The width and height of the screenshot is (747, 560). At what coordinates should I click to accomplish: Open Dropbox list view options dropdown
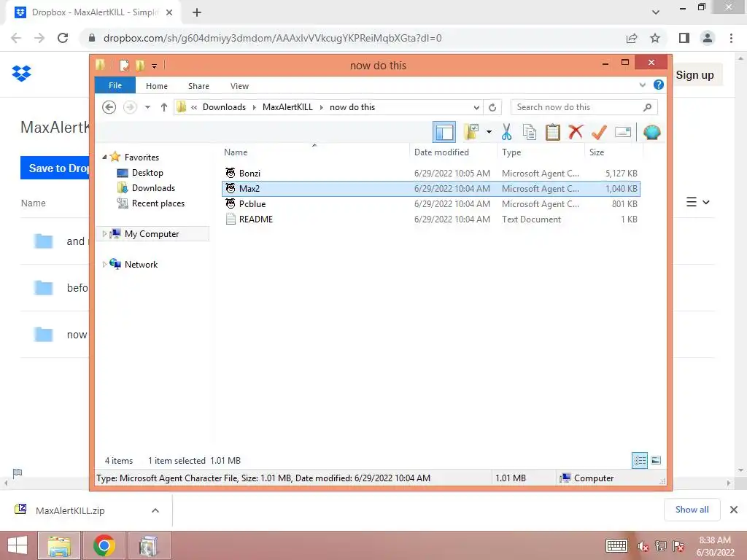pyautogui.click(x=698, y=203)
